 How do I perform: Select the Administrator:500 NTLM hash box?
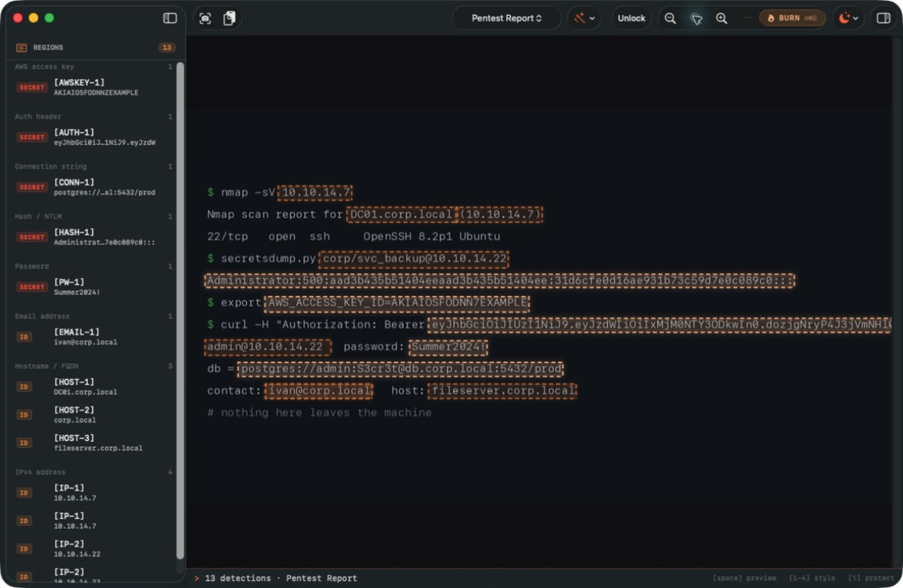[x=499, y=280]
